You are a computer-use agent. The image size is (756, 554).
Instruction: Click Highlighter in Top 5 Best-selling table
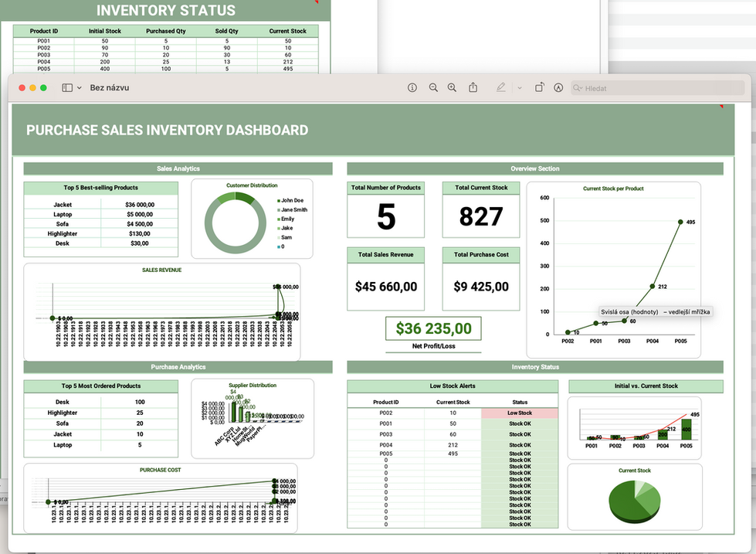point(63,233)
